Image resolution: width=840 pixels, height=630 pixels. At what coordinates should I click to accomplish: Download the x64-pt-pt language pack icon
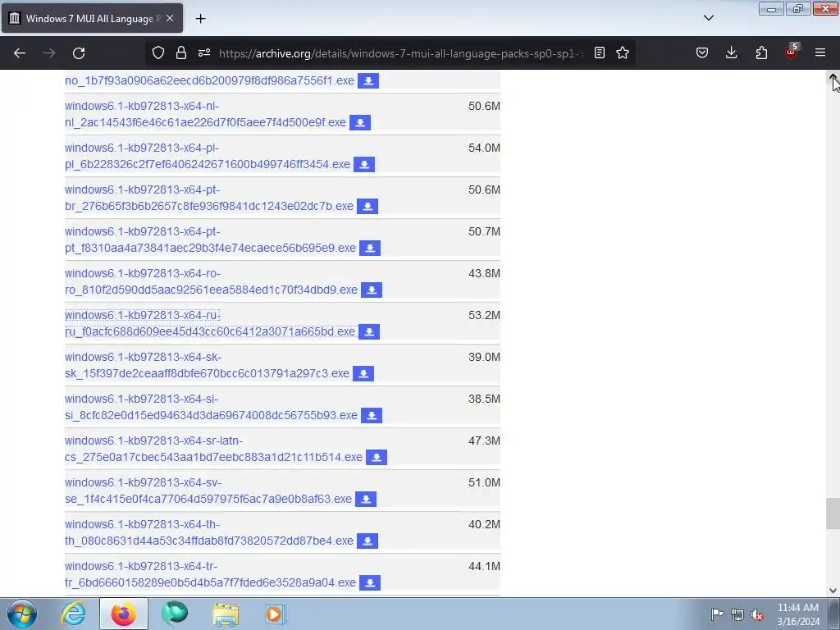[x=370, y=248]
